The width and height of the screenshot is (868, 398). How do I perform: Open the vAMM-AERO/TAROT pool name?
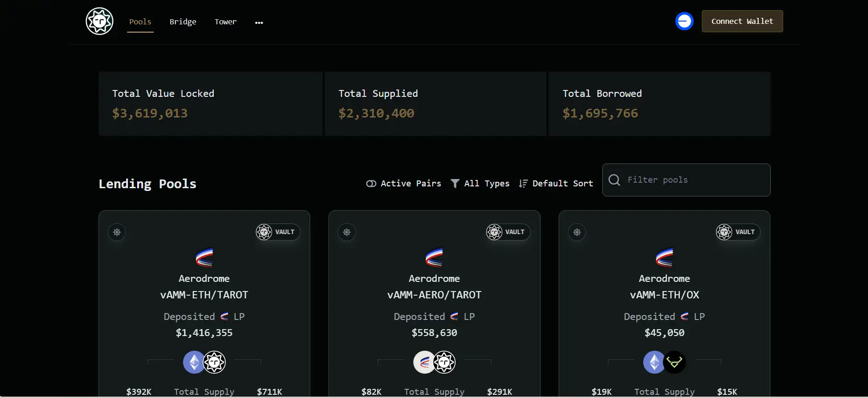434,295
